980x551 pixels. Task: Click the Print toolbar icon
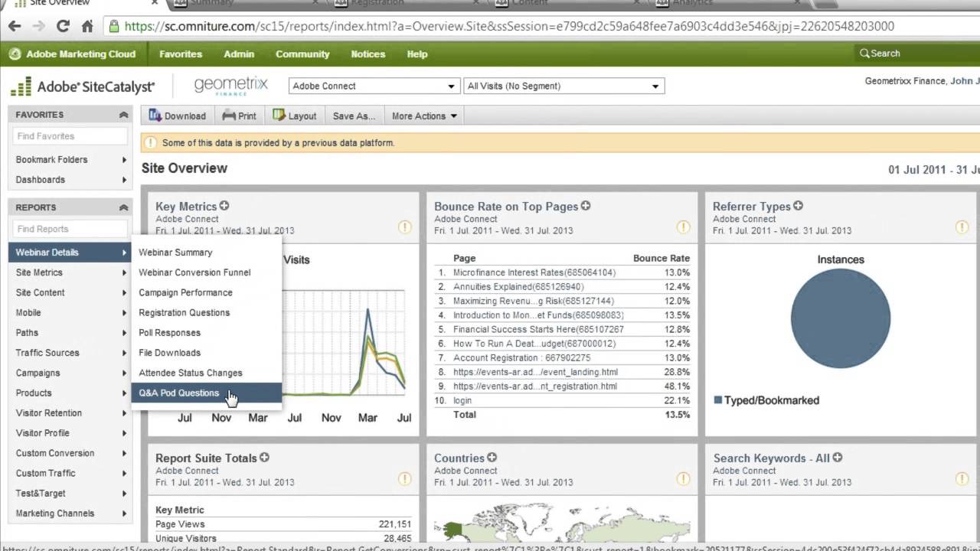click(229, 116)
